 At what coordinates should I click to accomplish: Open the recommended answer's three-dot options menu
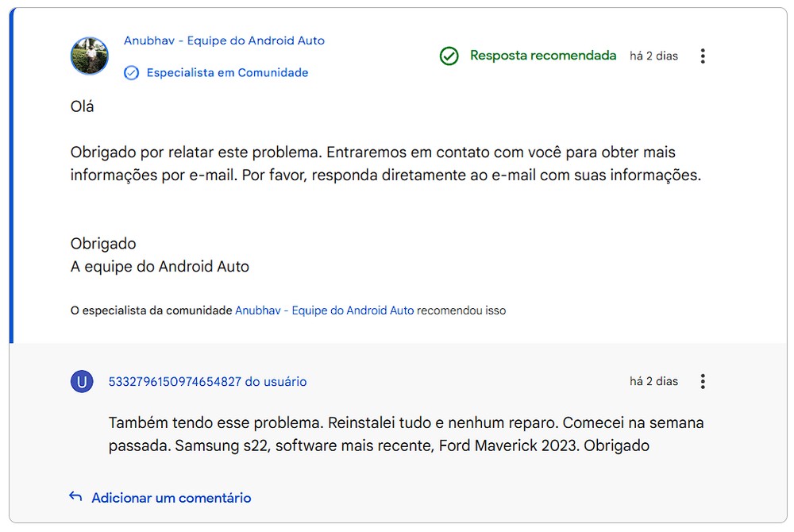tap(703, 56)
